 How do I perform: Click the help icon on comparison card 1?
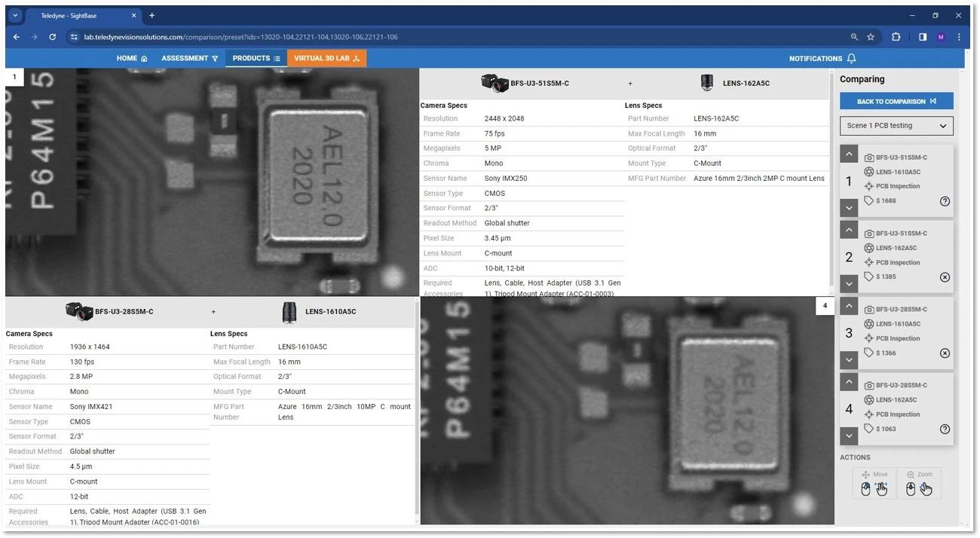(x=945, y=201)
